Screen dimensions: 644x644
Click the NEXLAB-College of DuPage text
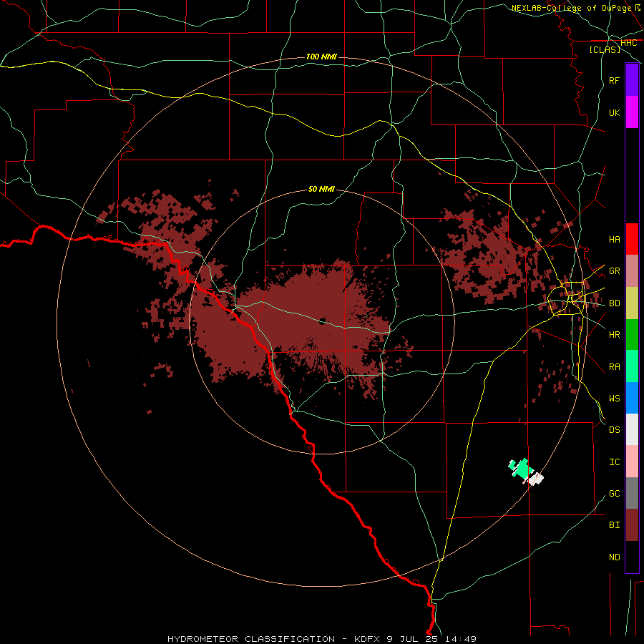click(x=571, y=8)
